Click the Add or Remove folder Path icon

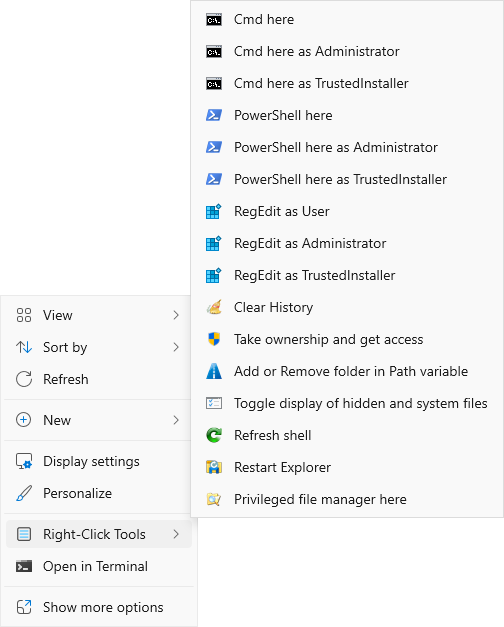(214, 371)
